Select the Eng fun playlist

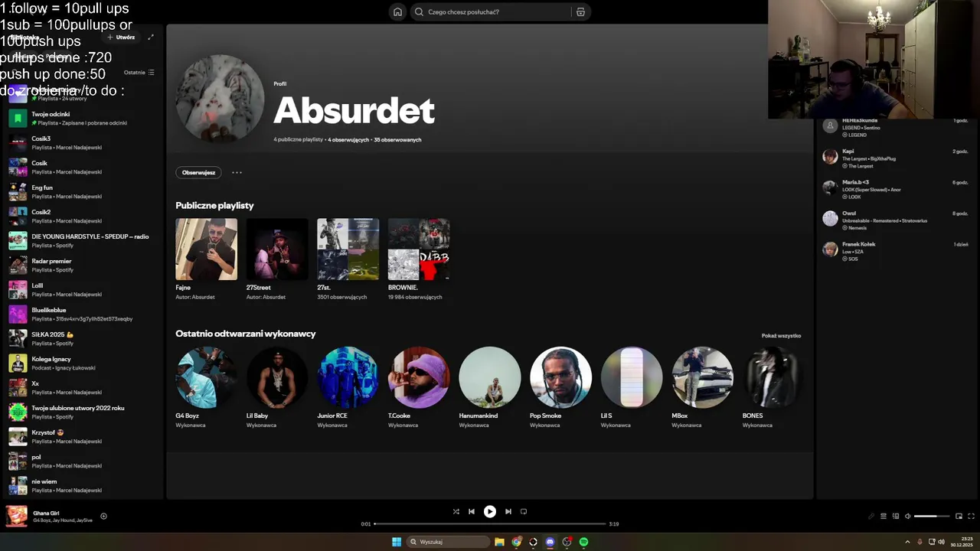pos(83,191)
